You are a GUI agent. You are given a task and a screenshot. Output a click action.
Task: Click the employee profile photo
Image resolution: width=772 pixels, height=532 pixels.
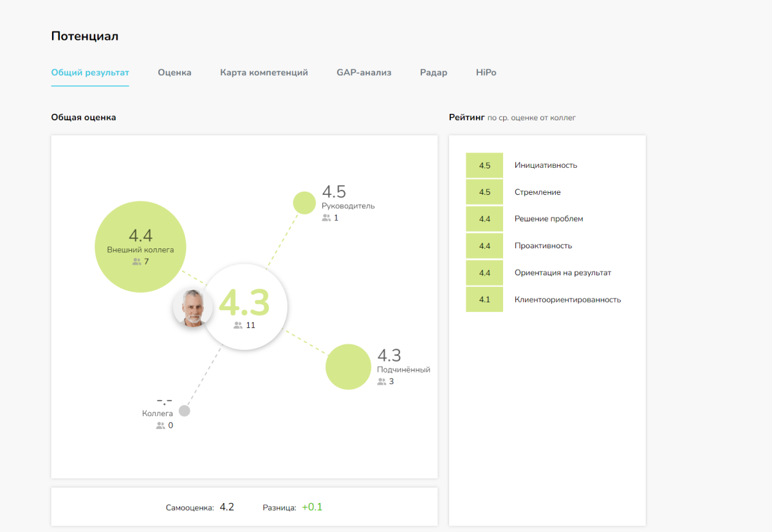point(192,308)
